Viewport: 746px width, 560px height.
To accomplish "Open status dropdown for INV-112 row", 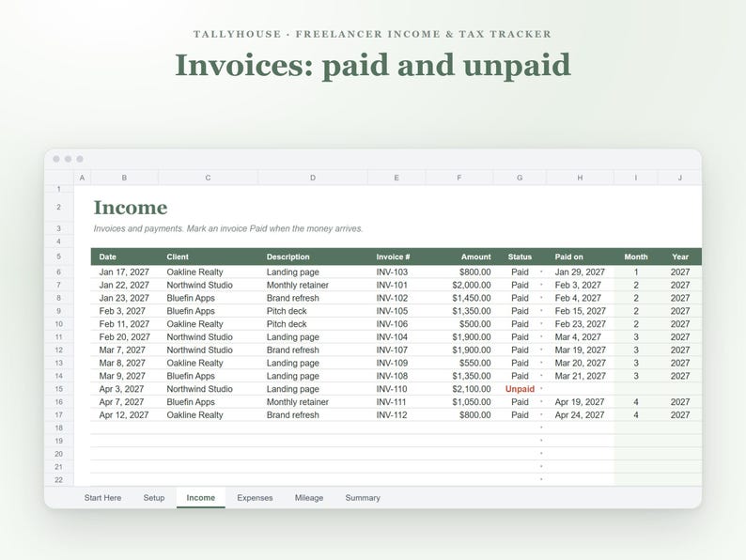I will tap(541, 414).
